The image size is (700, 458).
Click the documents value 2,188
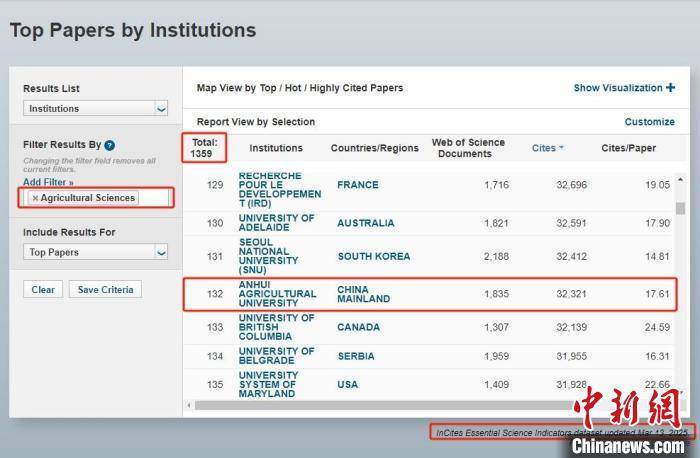click(x=496, y=257)
